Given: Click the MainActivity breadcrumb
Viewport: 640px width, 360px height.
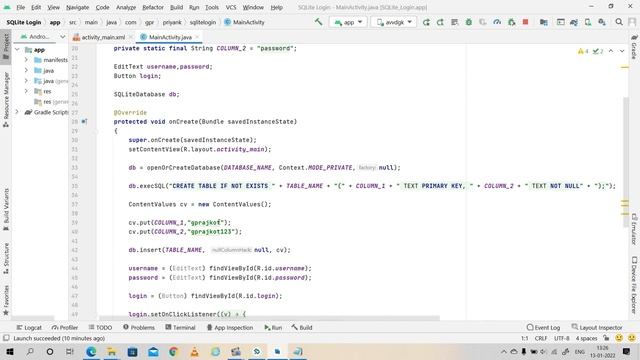Looking at the screenshot, I should point(244,22).
